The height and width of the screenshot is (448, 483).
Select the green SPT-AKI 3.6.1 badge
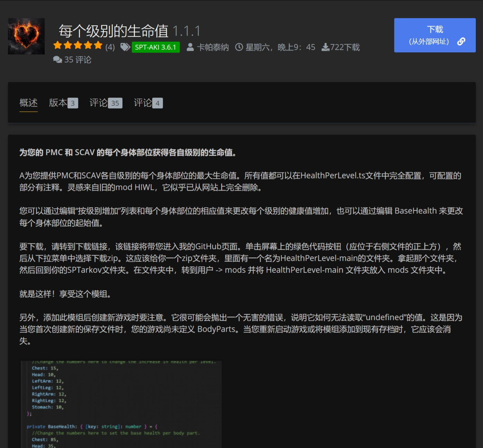(155, 47)
